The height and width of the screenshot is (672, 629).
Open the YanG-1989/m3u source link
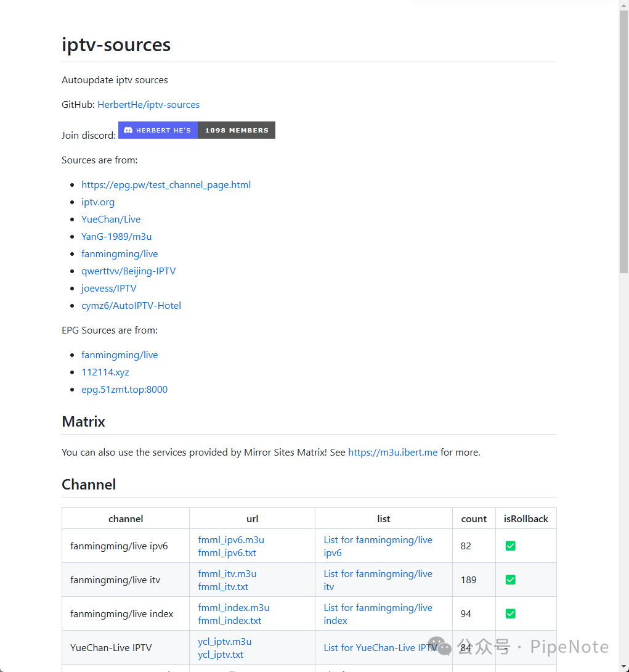click(x=116, y=236)
